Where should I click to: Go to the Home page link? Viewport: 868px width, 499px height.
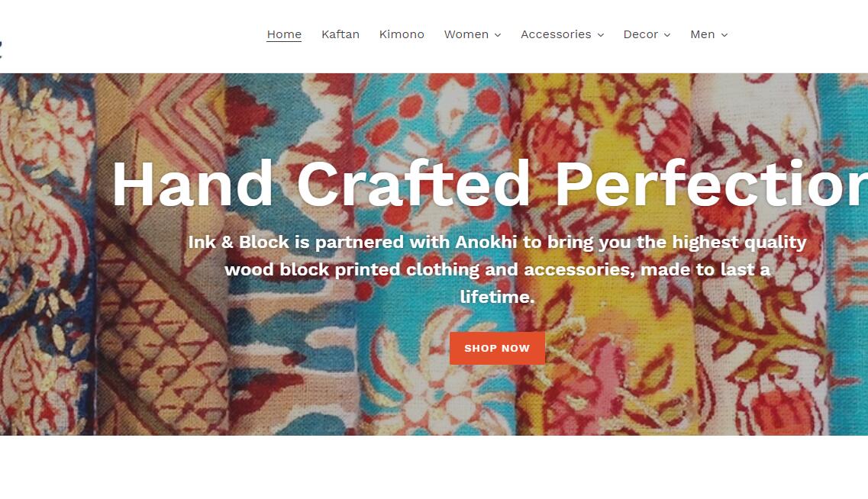(x=284, y=34)
